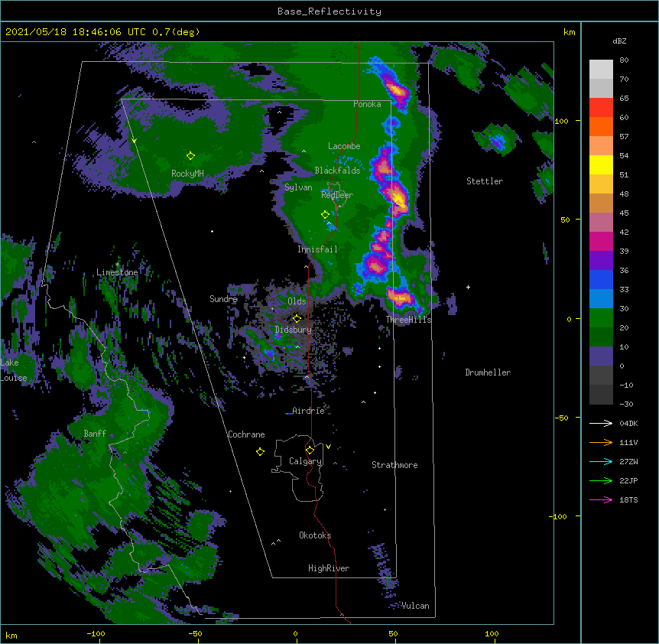This screenshot has height=644, width=659.
Task: Click the Sylvan label
Action: click(x=298, y=187)
